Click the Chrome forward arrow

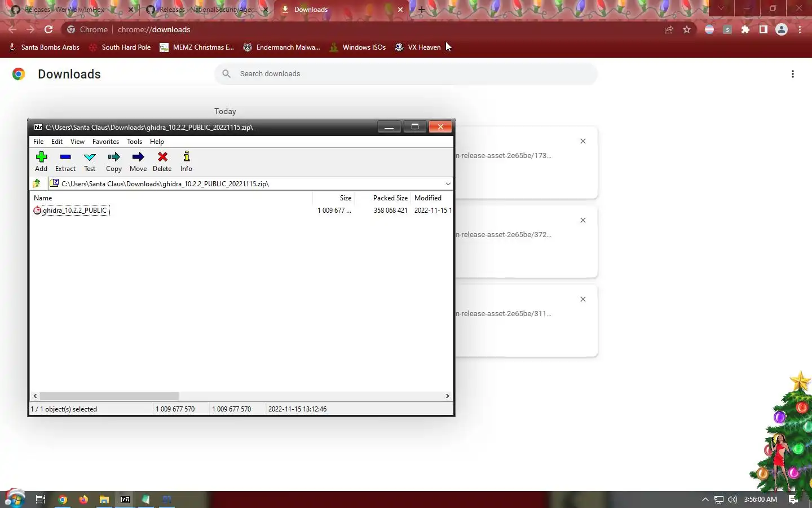pyautogui.click(x=30, y=29)
